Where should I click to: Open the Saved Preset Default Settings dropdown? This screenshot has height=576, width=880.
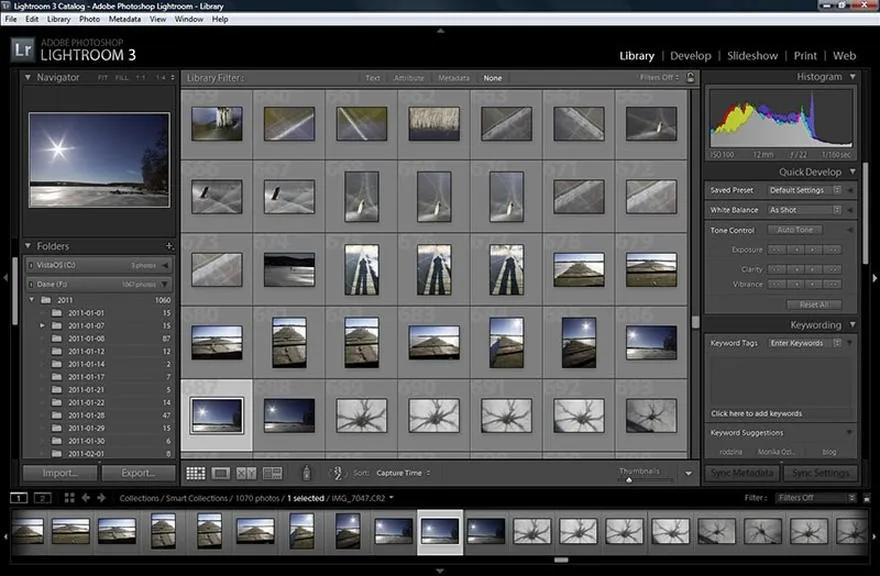point(804,190)
